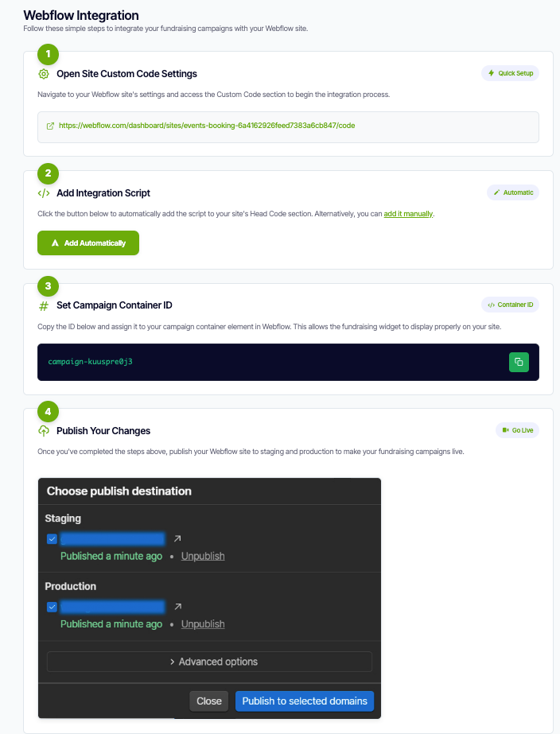Click the code icon next to Add Integration Script
The height and width of the screenshot is (734, 560).
[x=45, y=192]
